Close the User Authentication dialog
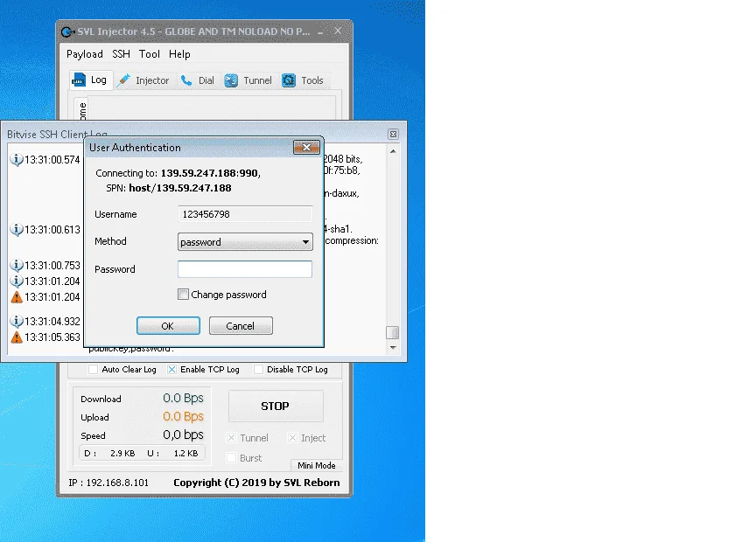The width and height of the screenshot is (756, 542). tap(306, 148)
